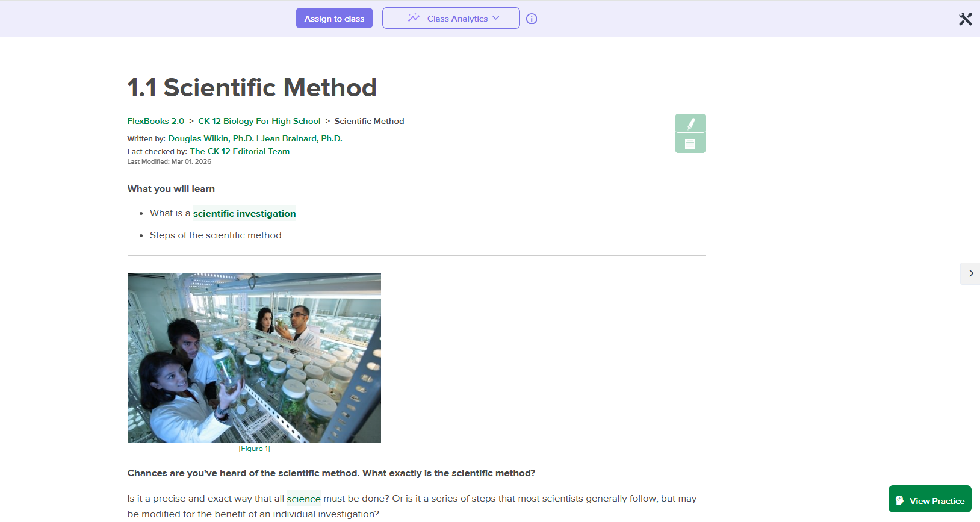Screen dimensions: 980x522
Task: Click The CK-12 Editorial Team link
Action: point(240,151)
